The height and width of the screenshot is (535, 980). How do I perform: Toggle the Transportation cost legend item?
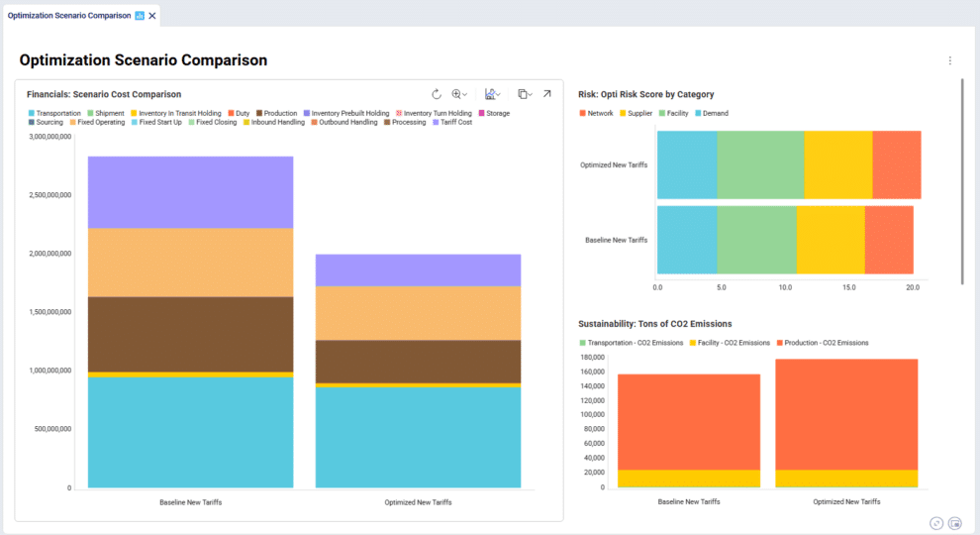click(x=55, y=113)
